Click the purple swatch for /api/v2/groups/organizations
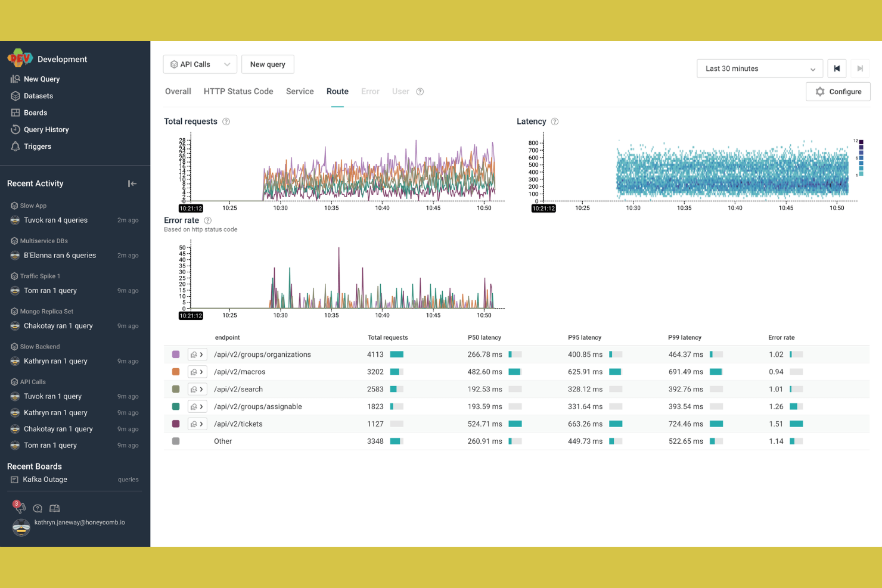The width and height of the screenshot is (882, 588). [176, 354]
